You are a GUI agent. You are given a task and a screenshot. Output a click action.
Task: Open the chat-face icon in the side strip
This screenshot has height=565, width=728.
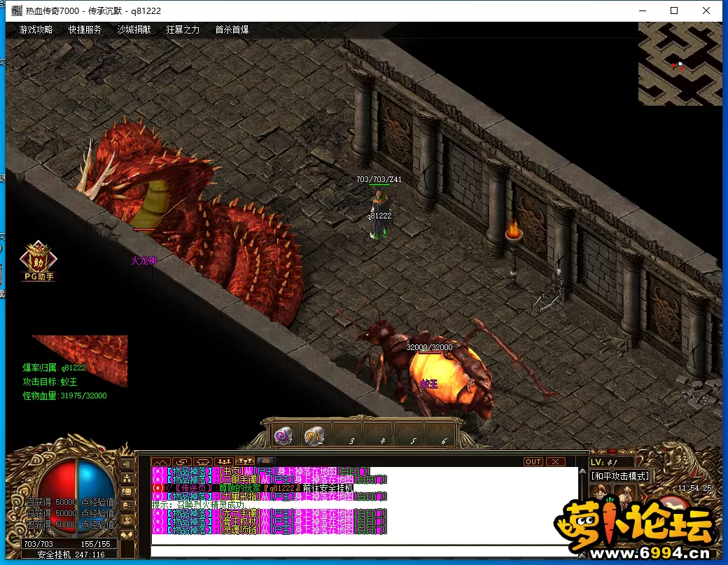point(126,491)
